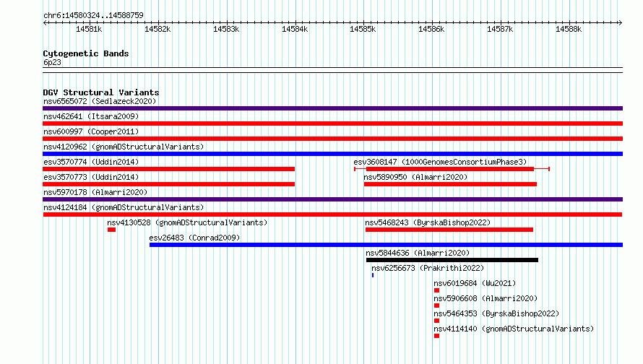
Task: Click the small red nsv6019684 variant block
Action: pyautogui.click(x=436, y=290)
